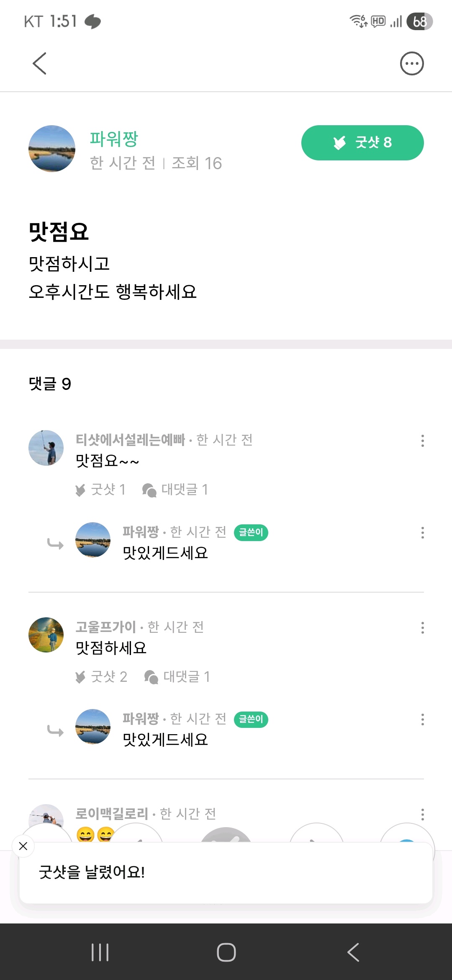The image size is (452, 980).
Task: Open Android recent apps button
Action: pos(100,952)
